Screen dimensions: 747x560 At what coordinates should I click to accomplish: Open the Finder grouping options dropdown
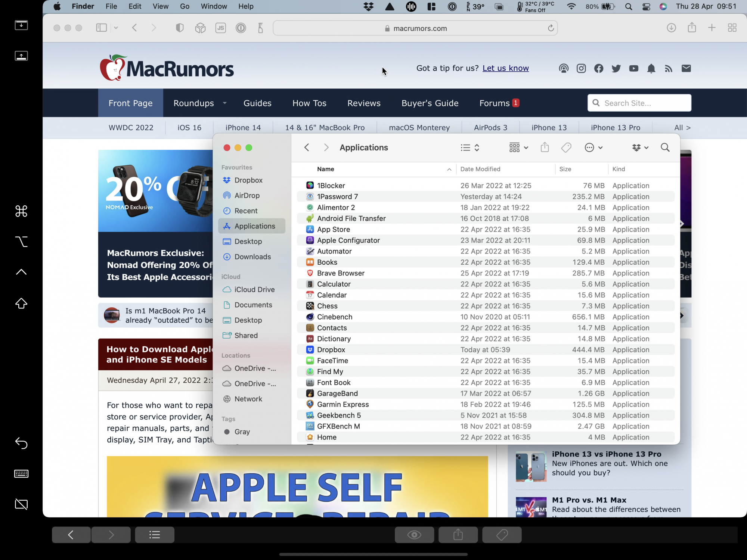pos(519,147)
